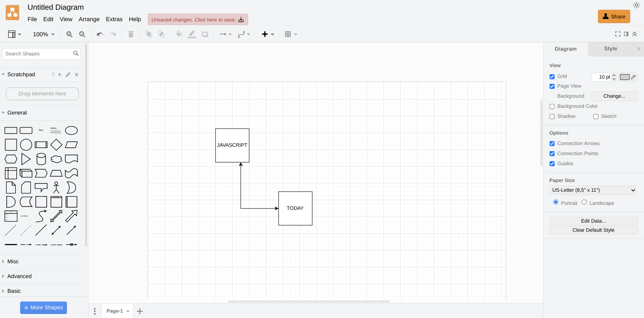This screenshot has height=318, width=644.
Task: Select the actor stick figure shape
Action: click(56, 188)
